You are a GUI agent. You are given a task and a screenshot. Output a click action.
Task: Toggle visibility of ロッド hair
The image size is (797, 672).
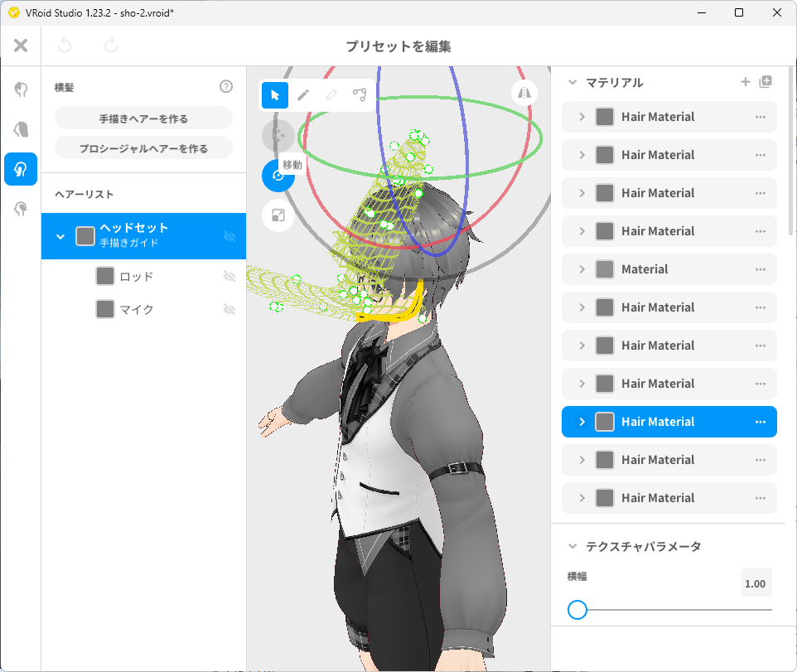pyautogui.click(x=229, y=276)
